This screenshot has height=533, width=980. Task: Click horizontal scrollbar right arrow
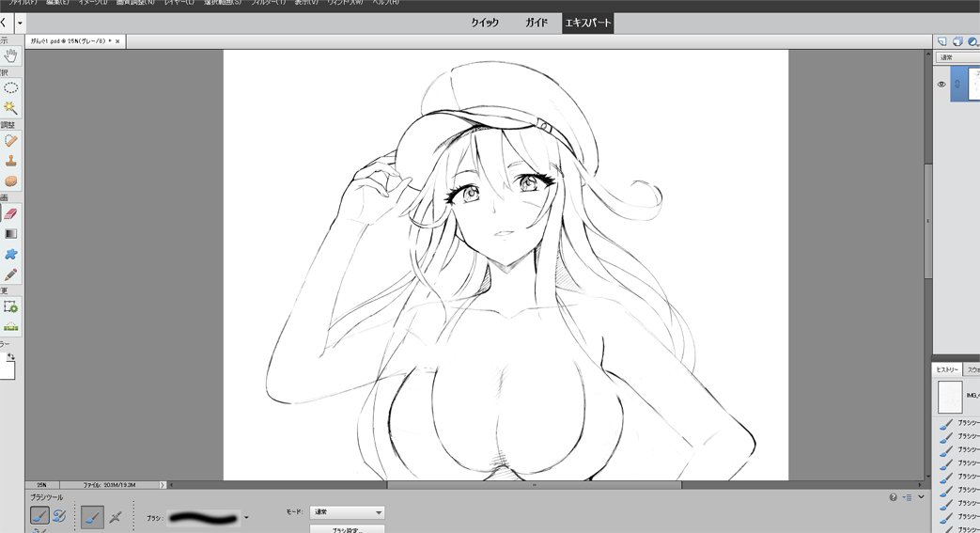pyautogui.click(x=921, y=485)
